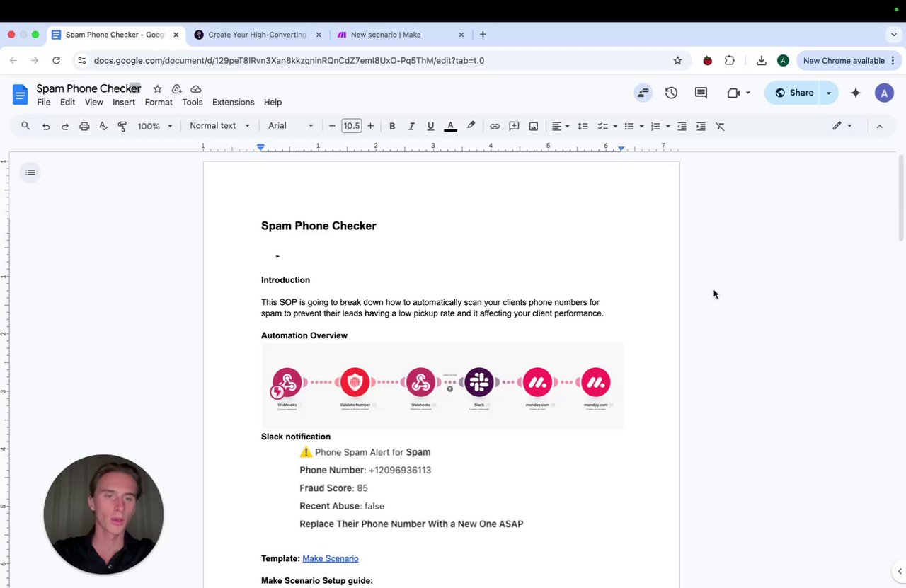The width and height of the screenshot is (906, 588).
Task: Reload the page in Chrome
Action: click(57, 61)
